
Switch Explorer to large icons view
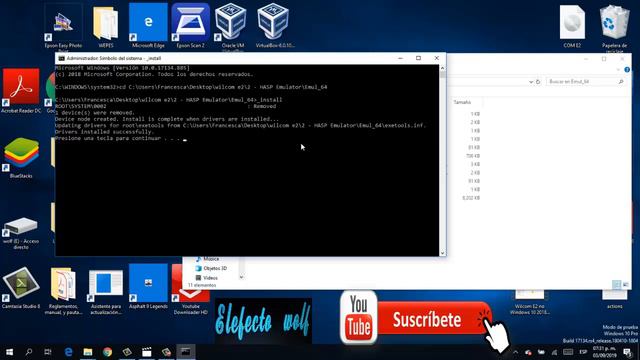pos(625,284)
